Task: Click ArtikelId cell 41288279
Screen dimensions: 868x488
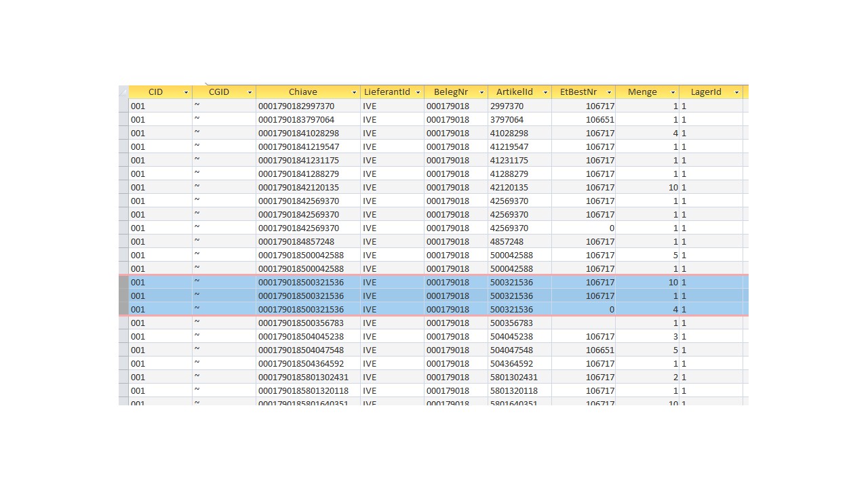Action: click(x=519, y=174)
